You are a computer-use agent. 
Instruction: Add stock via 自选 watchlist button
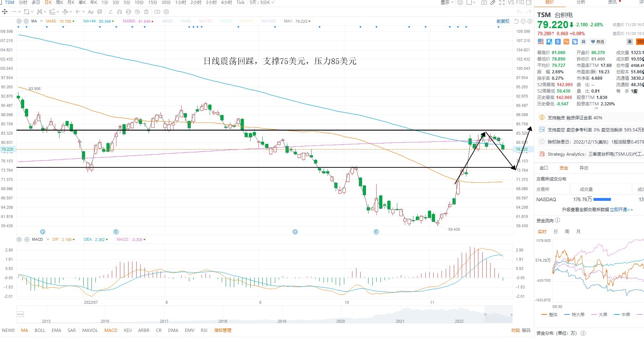[x=597, y=42]
